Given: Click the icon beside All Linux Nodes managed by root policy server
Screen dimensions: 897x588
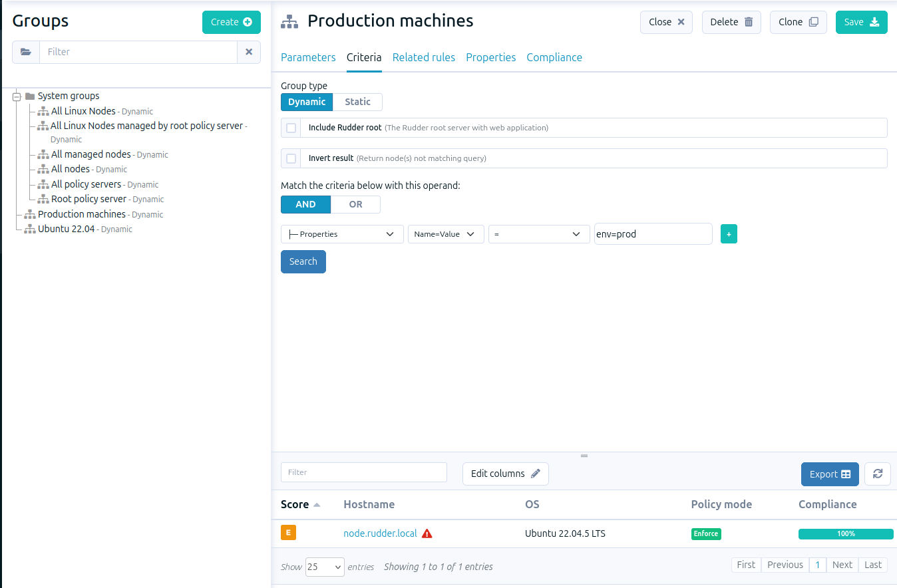Looking at the screenshot, I should (43, 126).
